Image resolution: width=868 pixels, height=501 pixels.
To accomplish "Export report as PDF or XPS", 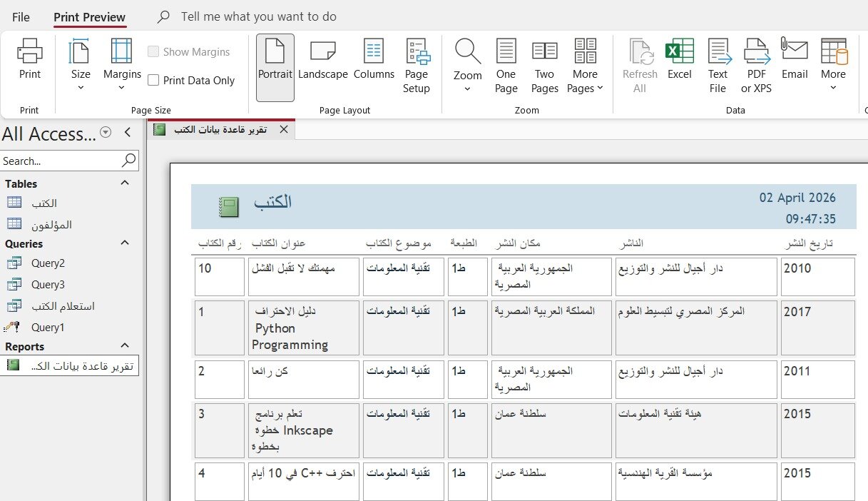I will [x=756, y=66].
